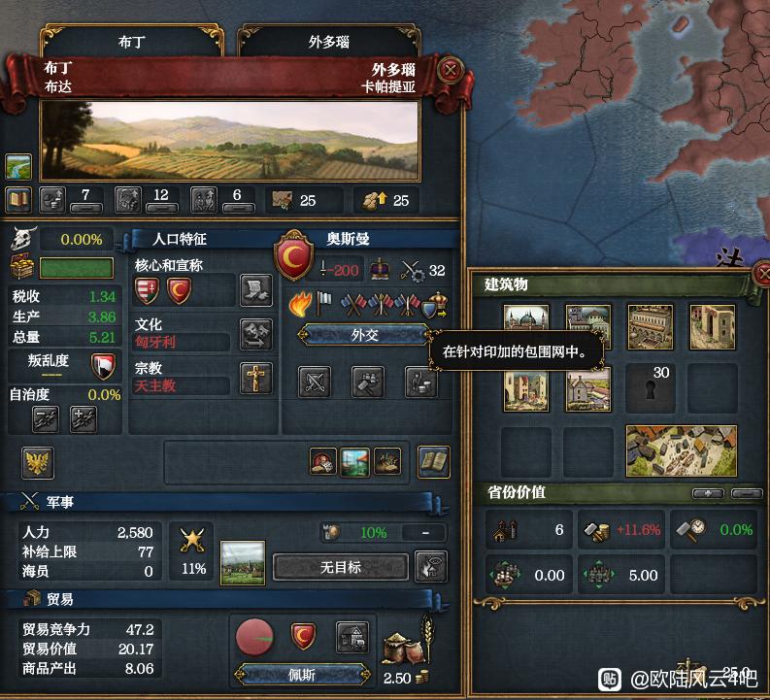Collapse province value with minus button
The height and width of the screenshot is (700, 770).
click(x=747, y=493)
